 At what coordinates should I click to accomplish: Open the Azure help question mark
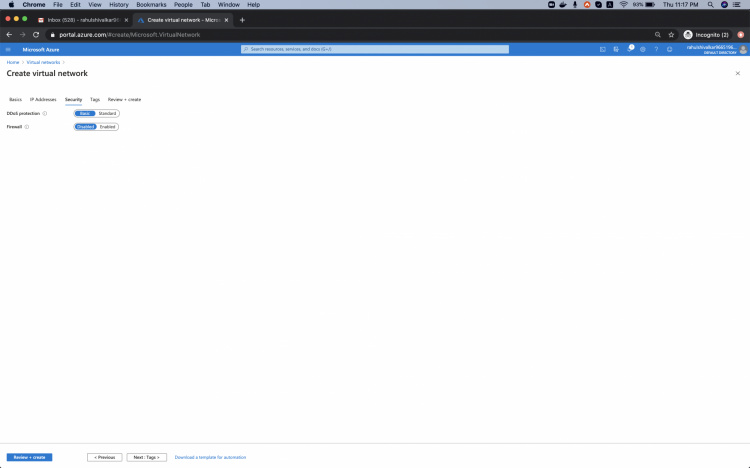[656, 49]
